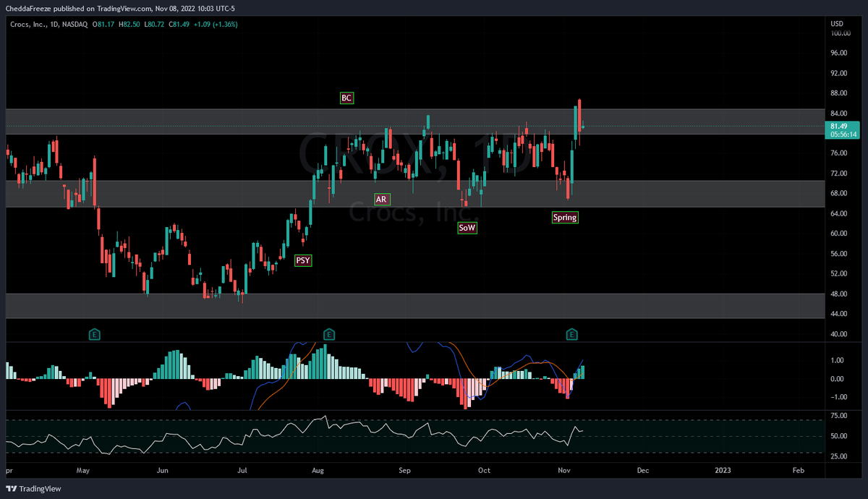Click the 'Crocs, Inc.' symbol title
This screenshot has height=499, width=868.
[27, 25]
